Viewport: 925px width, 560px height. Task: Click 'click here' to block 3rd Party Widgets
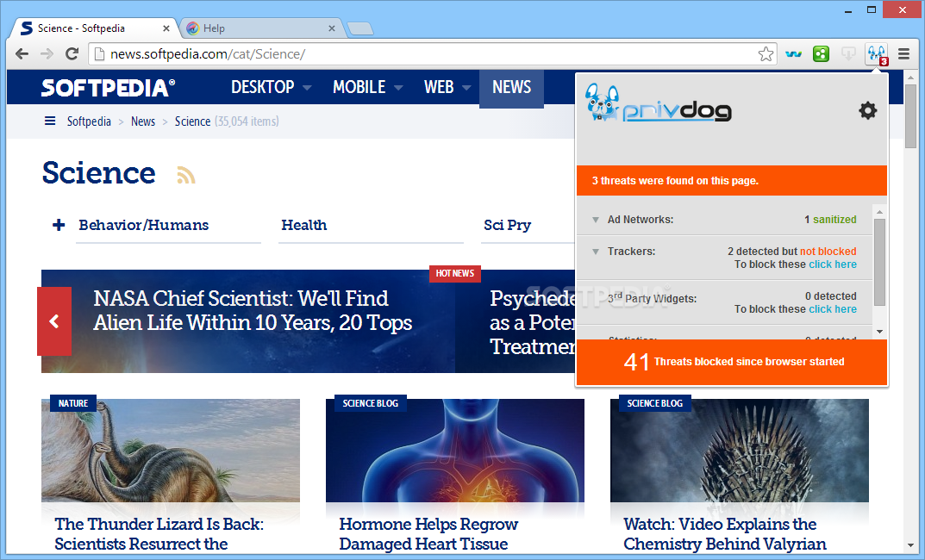[x=833, y=309]
